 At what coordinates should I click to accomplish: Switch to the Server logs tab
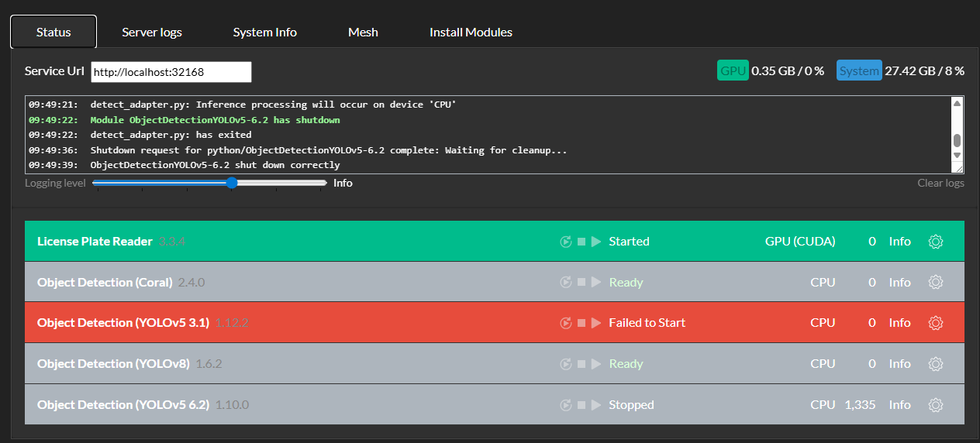pos(152,33)
